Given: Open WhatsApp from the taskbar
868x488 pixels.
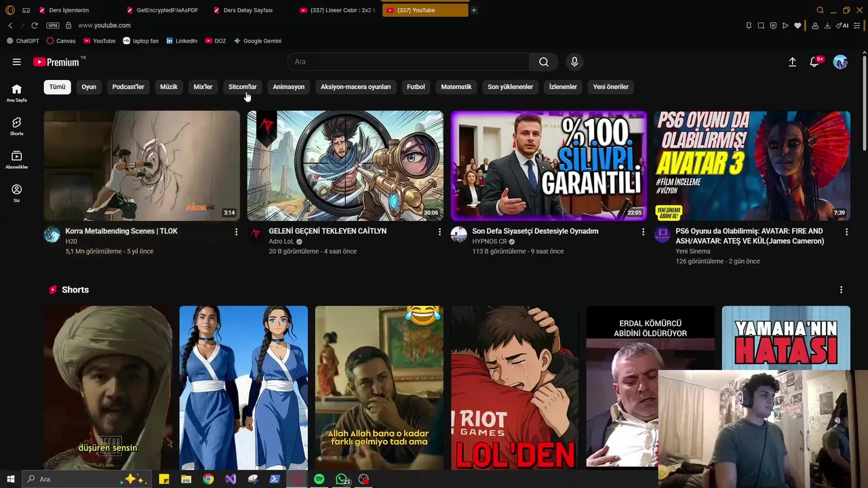Looking at the screenshot, I should point(342,479).
